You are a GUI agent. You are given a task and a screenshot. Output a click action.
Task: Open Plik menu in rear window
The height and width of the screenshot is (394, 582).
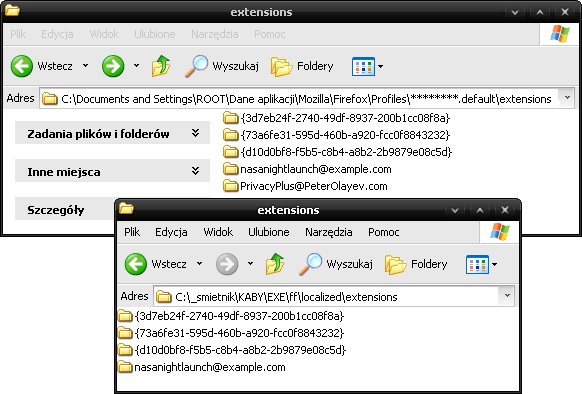coord(18,34)
